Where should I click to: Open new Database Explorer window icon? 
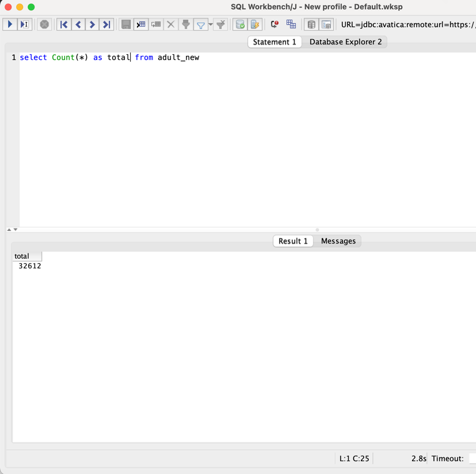coord(326,24)
